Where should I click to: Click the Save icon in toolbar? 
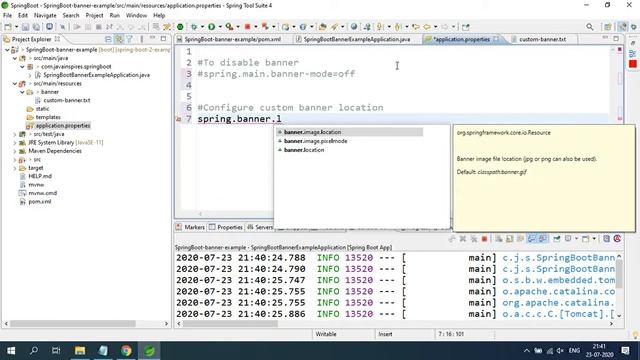[x=25, y=27]
